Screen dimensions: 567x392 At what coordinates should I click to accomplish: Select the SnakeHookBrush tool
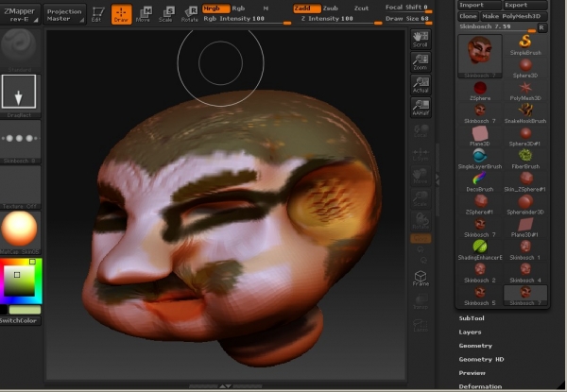point(525,113)
